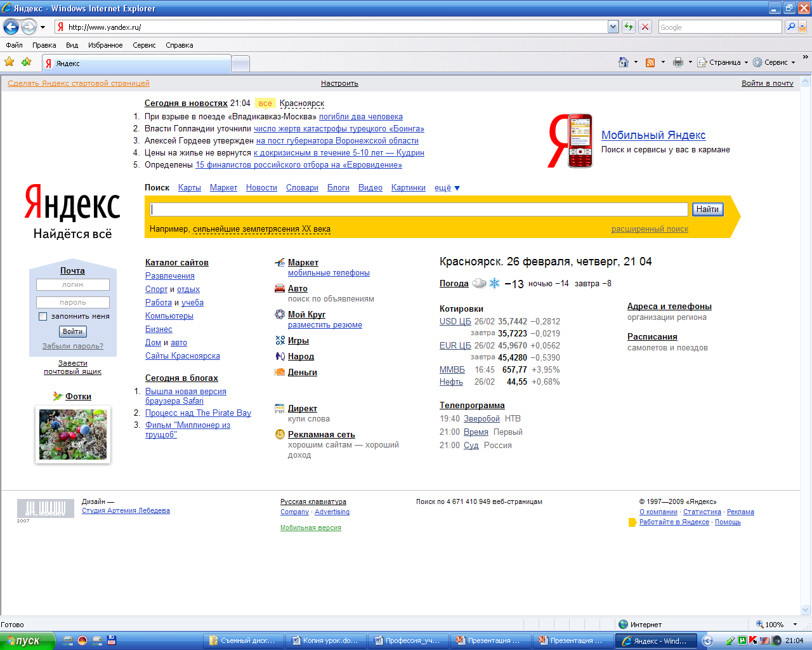Screen dimensions: 812x650
Task: Open the ещё services dropdown
Action: tap(447, 188)
